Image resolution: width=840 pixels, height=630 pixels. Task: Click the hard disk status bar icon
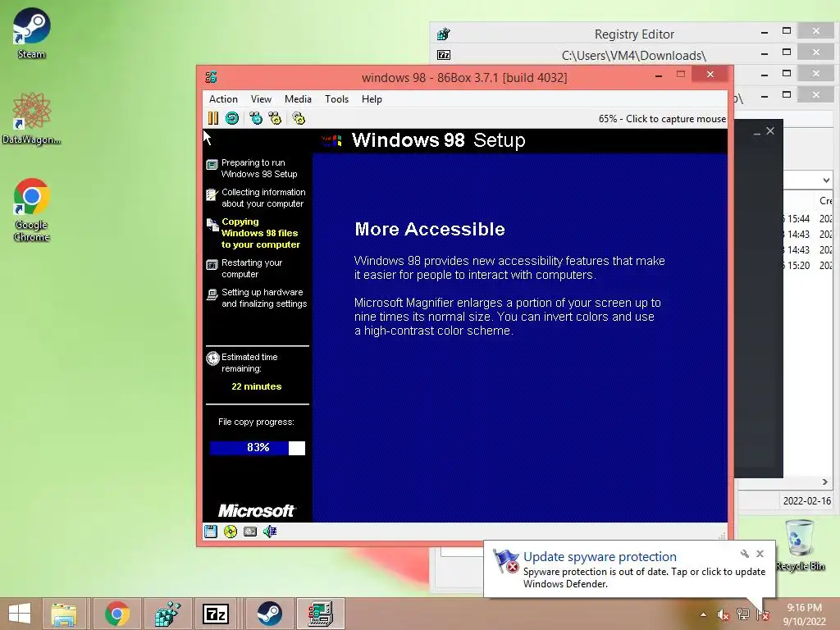[x=250, y=532]
